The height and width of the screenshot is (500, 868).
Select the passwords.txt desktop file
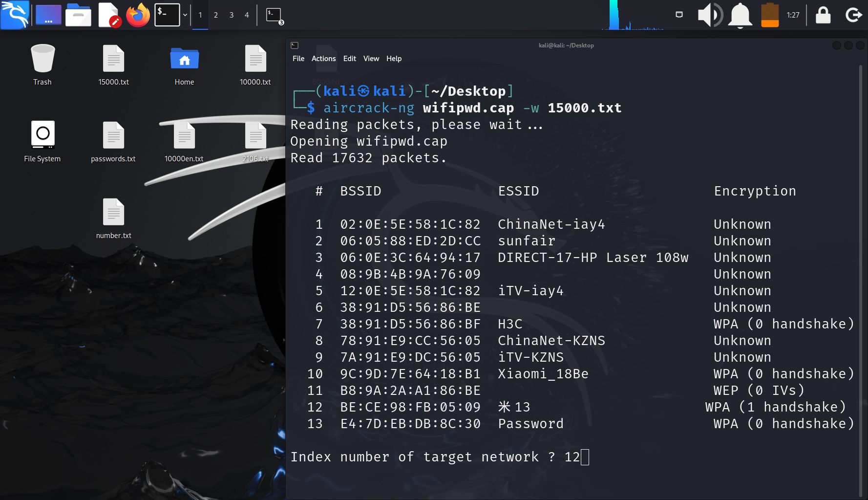113,141
